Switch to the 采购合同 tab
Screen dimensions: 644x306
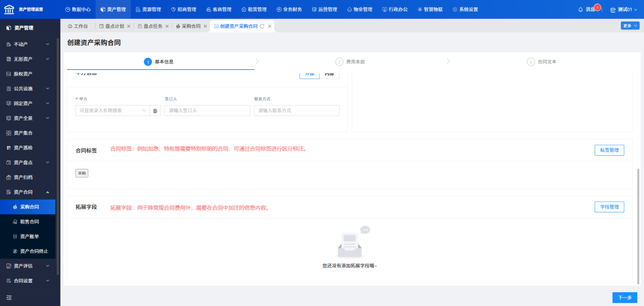[188, 26]
